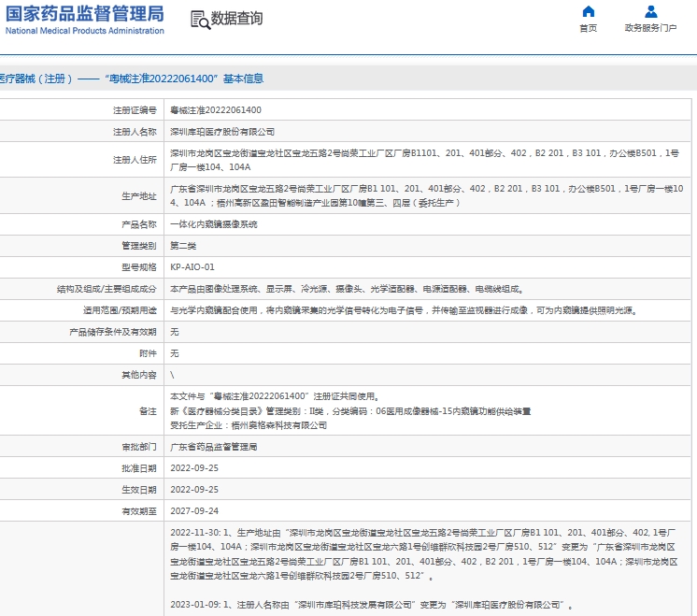Image resolution: width=697 pixels, height=616 pixels.
Task: Click the structure text starting 本产品由图像处理系统
Action: [x=348, y=289]
